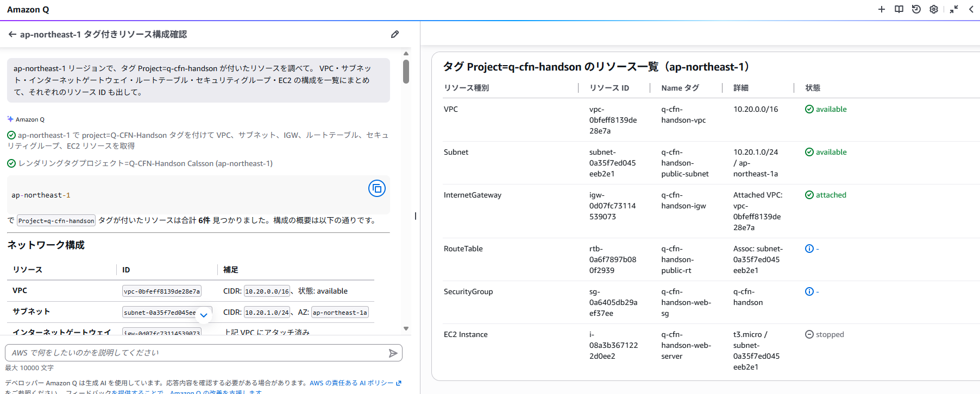Click the 詳細 column header
The height and width of the screenshot is (394, 980).
tap(741, 88)
